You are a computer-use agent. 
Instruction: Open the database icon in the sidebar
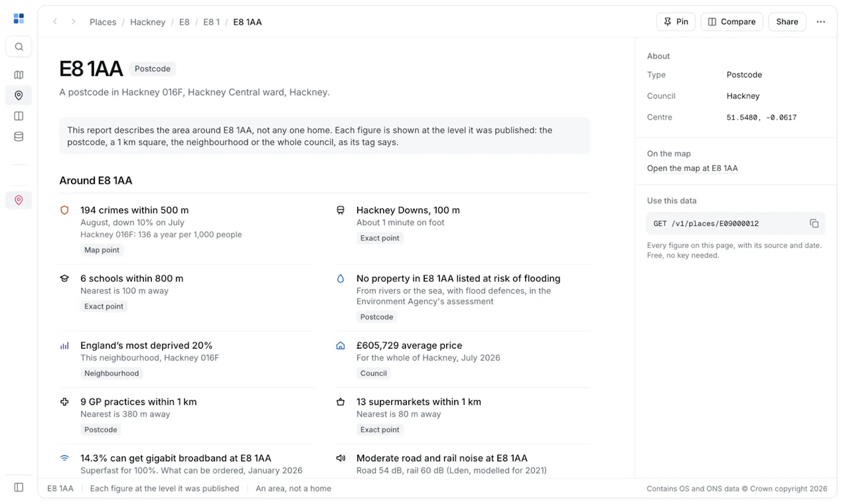tap(18, 136)
